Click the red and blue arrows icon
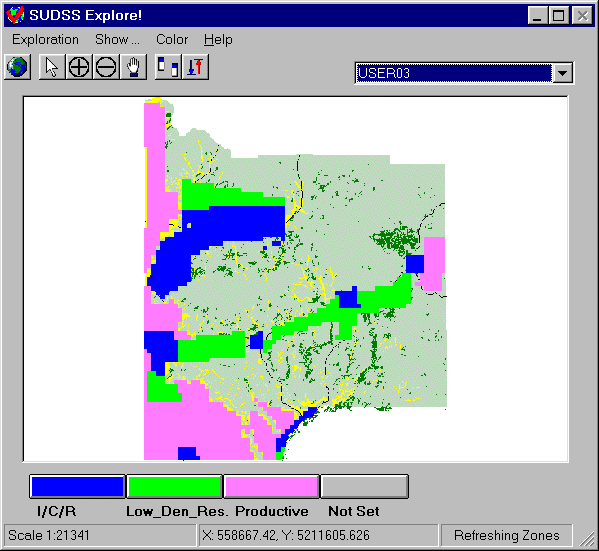 [x=196, y=67]
